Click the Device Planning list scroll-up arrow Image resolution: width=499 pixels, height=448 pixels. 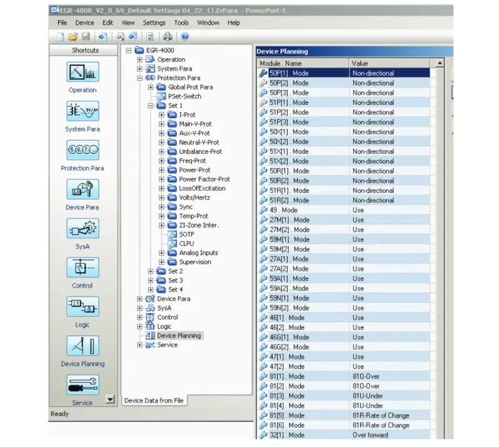coord(440,63)
